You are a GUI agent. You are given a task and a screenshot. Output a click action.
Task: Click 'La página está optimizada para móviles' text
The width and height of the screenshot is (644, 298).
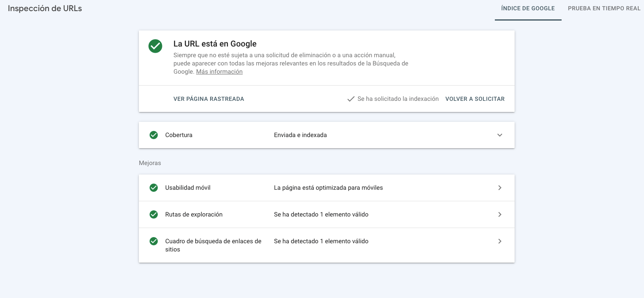328,188
